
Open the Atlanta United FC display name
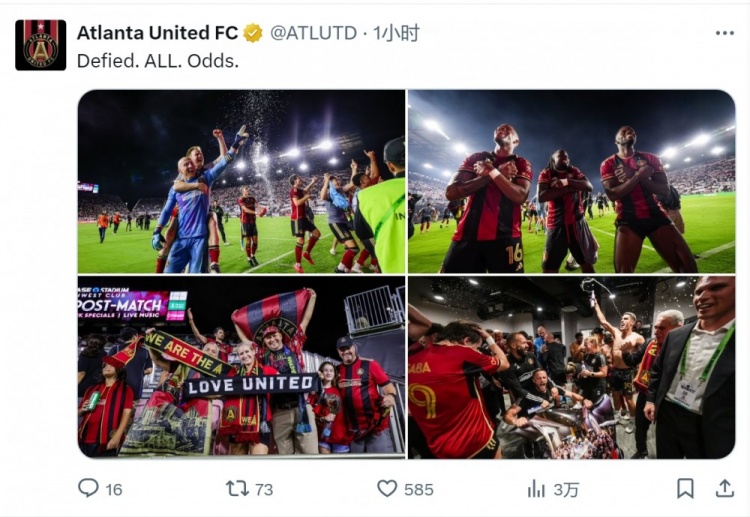coord(157,33)
